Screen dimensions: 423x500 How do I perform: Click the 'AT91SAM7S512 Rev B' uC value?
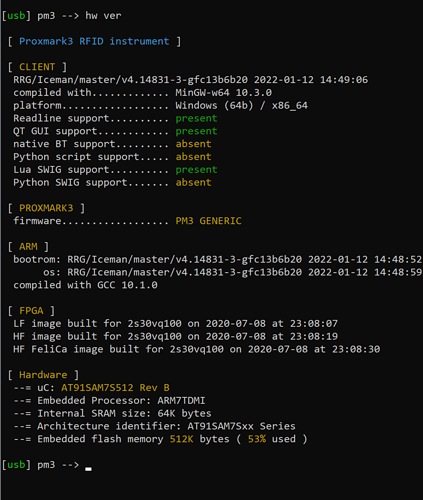pyautogui.click(x=115, y=388)
